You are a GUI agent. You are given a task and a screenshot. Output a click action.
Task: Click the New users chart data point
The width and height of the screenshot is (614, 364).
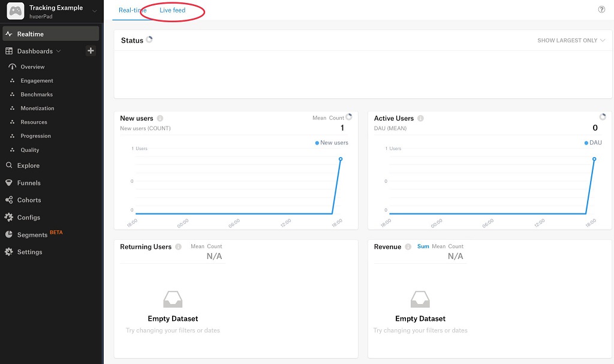click(340, 159)
